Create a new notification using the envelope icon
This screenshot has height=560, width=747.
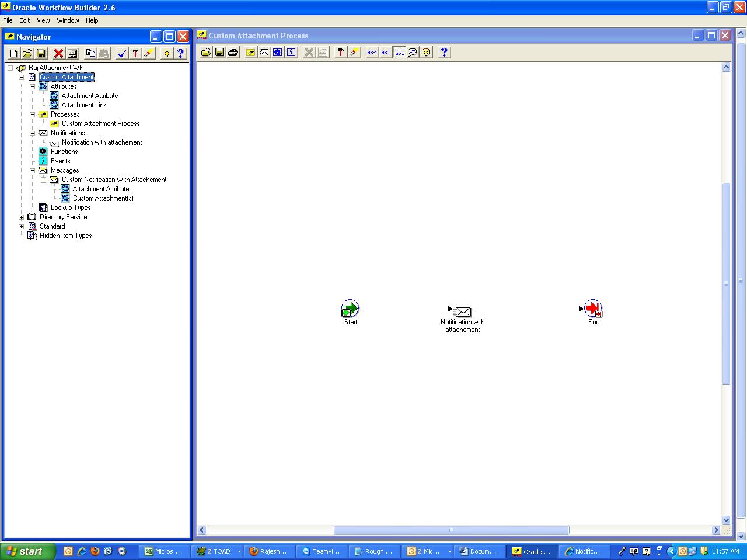click(x=264, y=52)
